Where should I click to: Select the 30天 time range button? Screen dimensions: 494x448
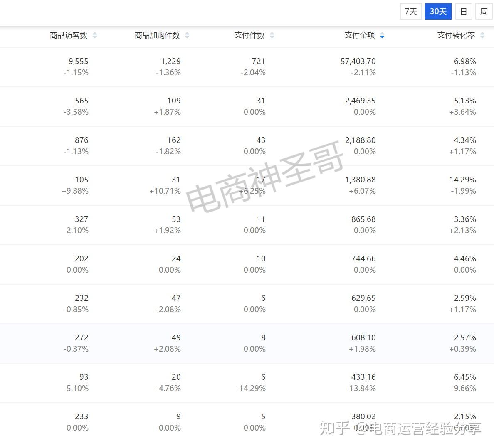(438, 12)
